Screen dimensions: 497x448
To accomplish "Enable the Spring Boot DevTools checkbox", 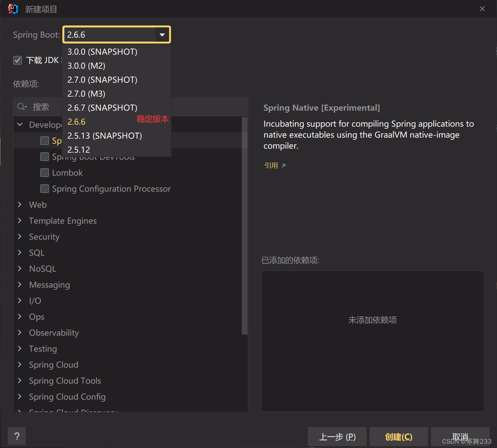I will [x=44, y=157].
